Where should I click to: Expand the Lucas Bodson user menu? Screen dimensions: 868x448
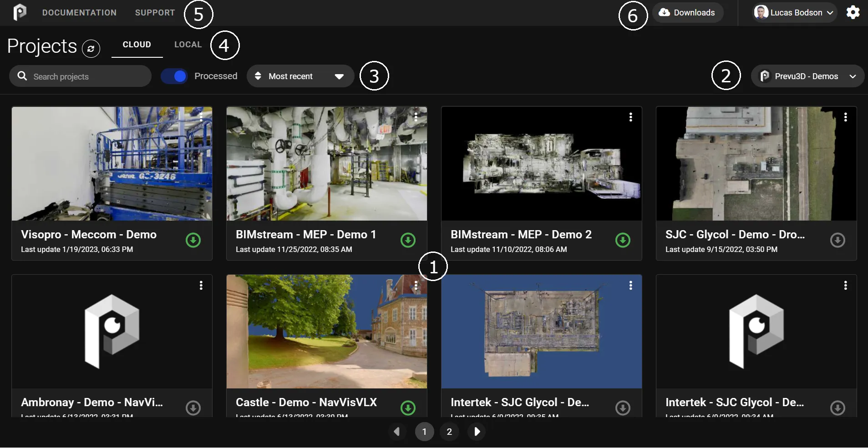pyautogui.click(x=795, y=12)
